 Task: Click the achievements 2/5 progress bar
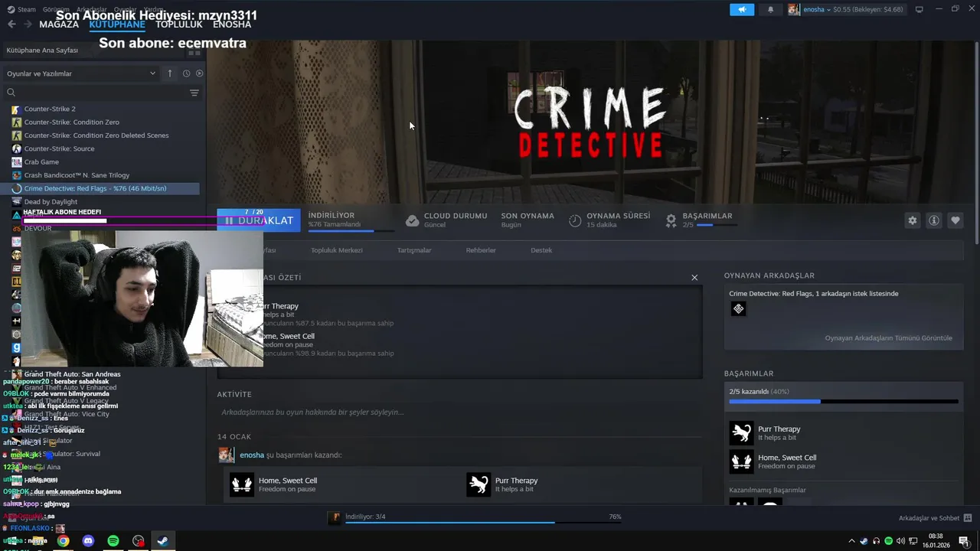point(844,401)
